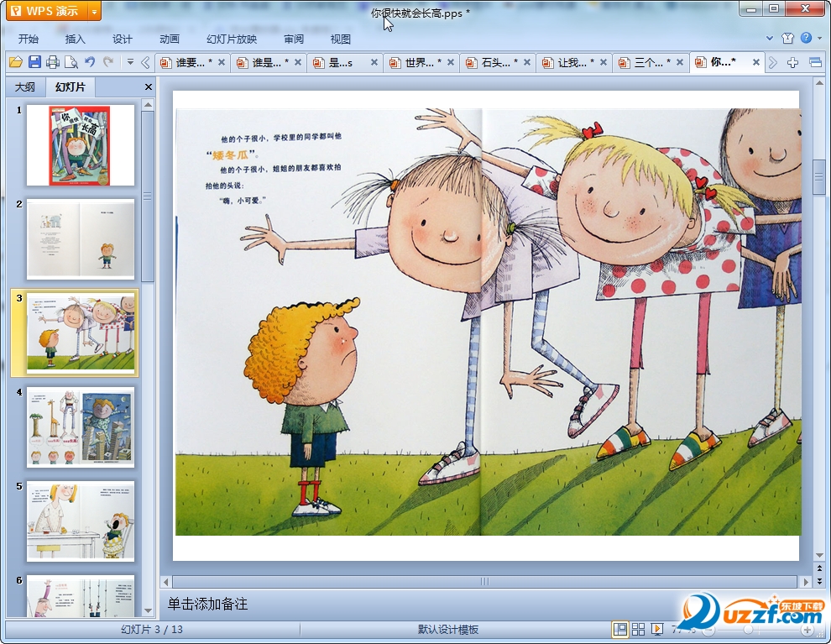This screenshot has width=831, height=644.
Task: Select slide 3 thumbnail
Action: (80, 332)
